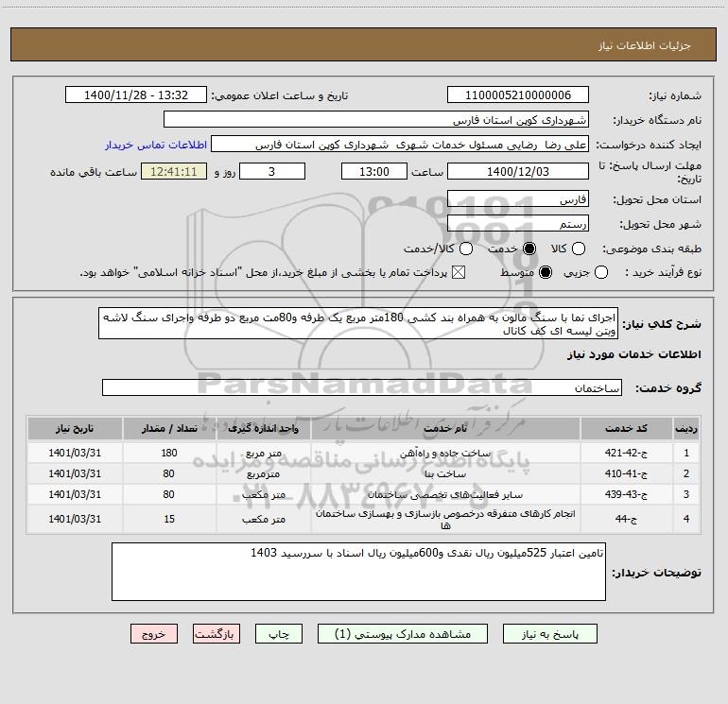Click the متر مربع unit in row 1

263,454
